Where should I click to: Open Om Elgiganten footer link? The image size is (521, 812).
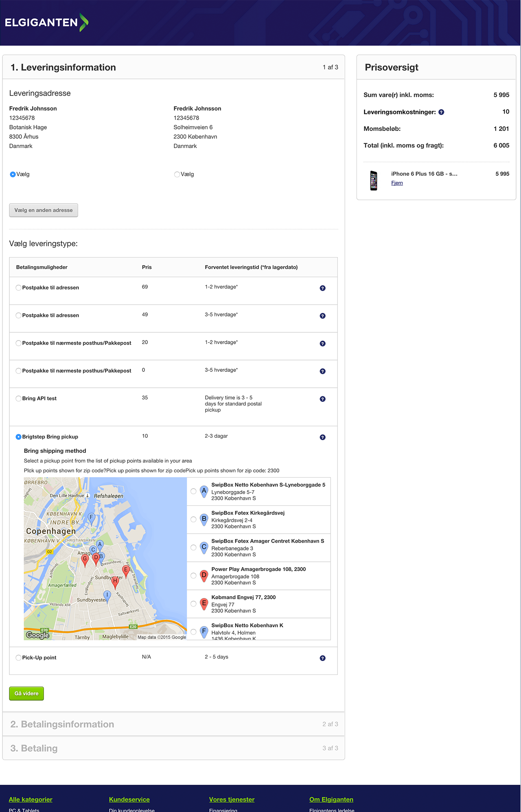331,799
